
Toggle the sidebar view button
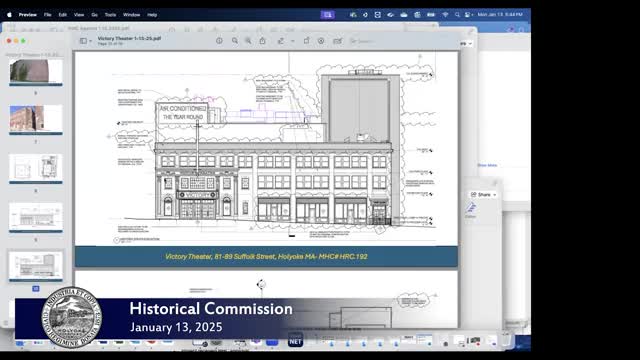(83, 41)
